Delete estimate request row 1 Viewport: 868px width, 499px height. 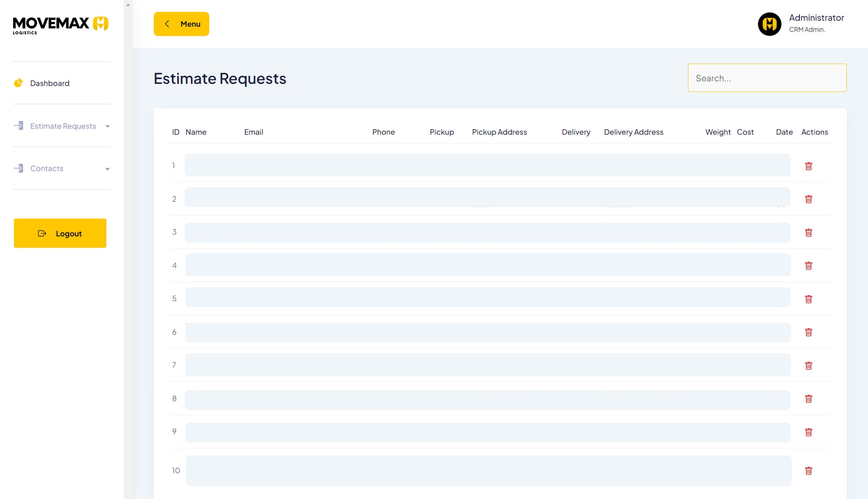(808, 166)
